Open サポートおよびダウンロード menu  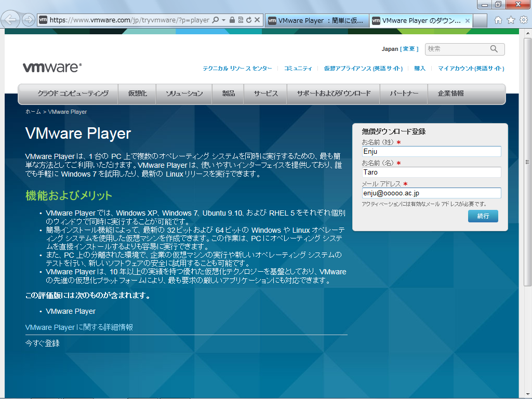(334, 94)
